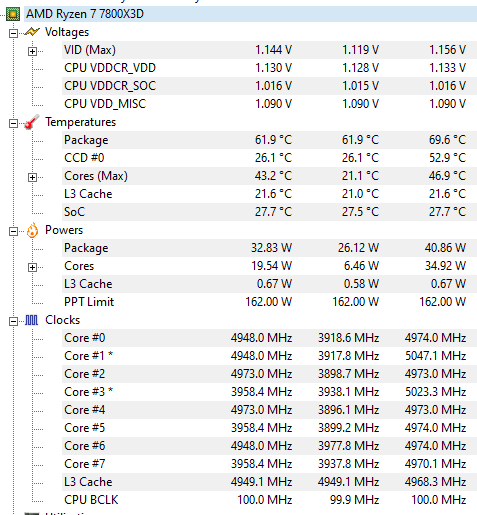The width and height of the screenshot is (477, 515).
Task: Select the Core #5 clock row
Action: pos(269,428)
